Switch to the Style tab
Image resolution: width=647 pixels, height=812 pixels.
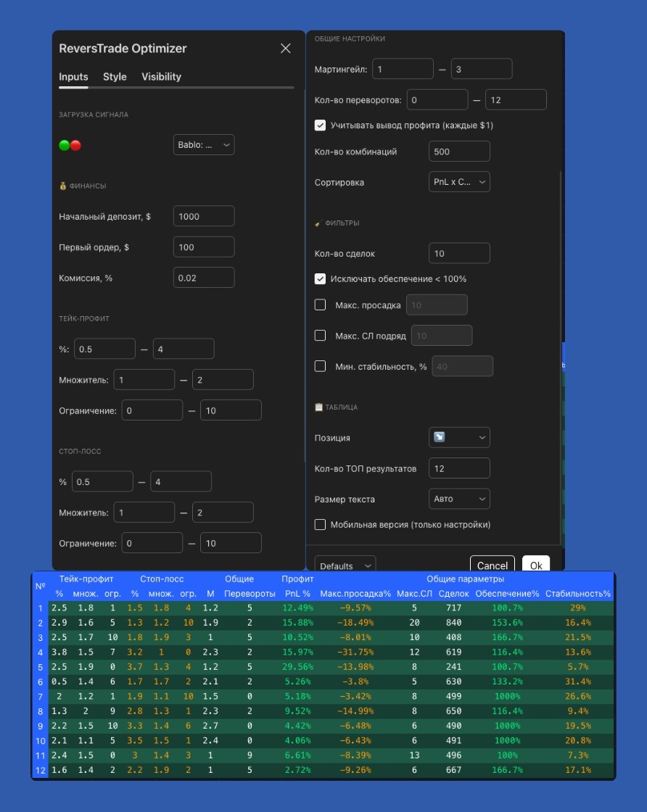tap(115, 77)
